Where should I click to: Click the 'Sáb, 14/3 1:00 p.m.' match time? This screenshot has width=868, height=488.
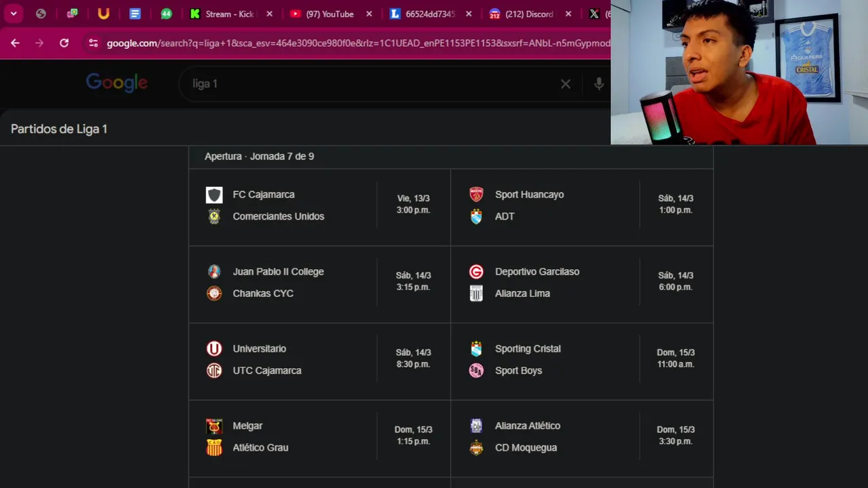675,204
